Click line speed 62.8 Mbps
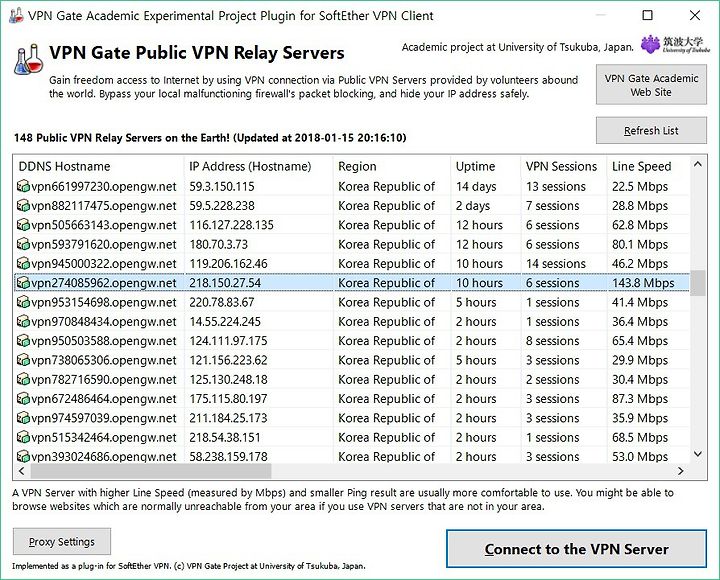 pyautogui.click(x=640, y=225)
